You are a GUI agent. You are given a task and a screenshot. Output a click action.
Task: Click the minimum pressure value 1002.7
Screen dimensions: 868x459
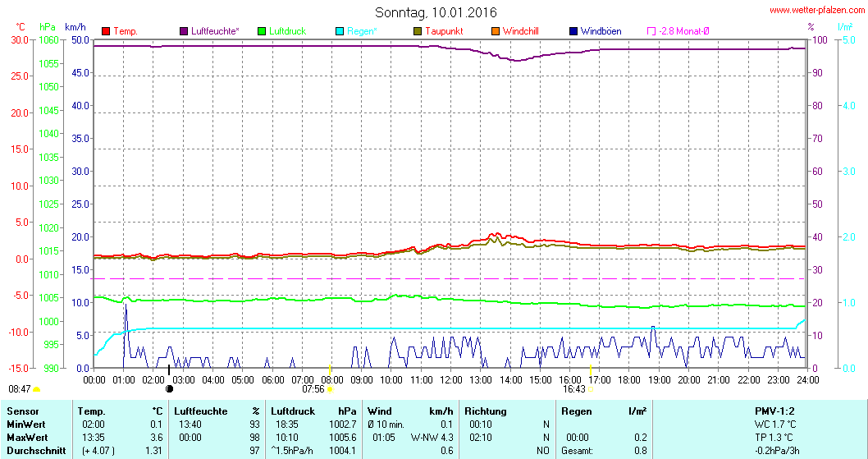pos(343,425)
